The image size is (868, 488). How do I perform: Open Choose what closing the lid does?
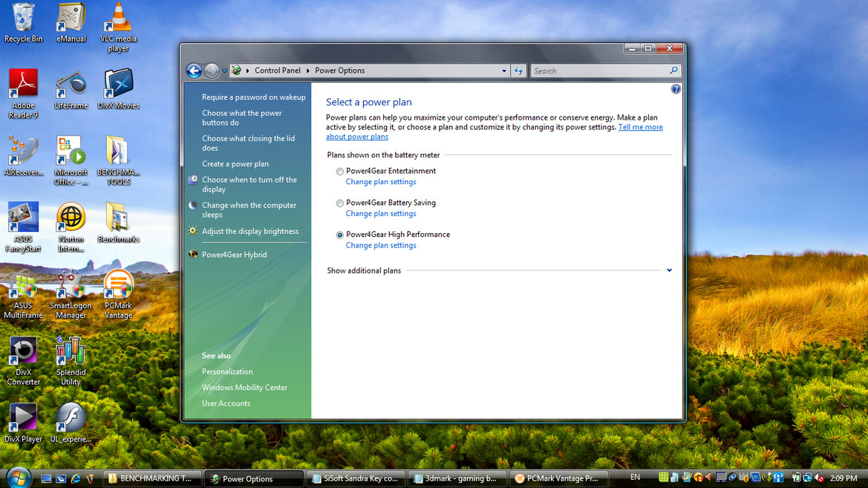click(248, 143)
